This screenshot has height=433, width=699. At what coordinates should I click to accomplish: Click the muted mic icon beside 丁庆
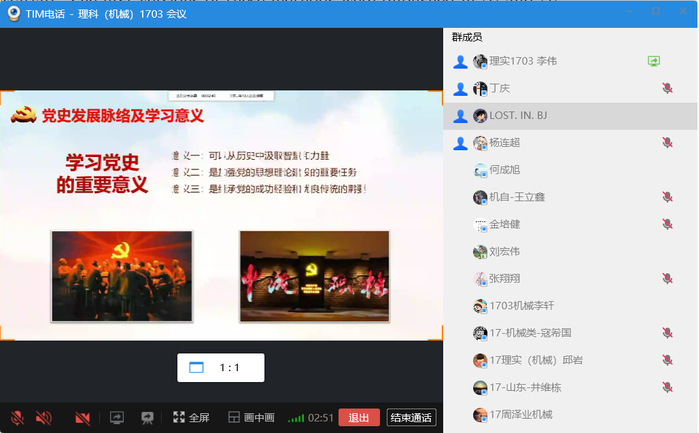point(667,88)
